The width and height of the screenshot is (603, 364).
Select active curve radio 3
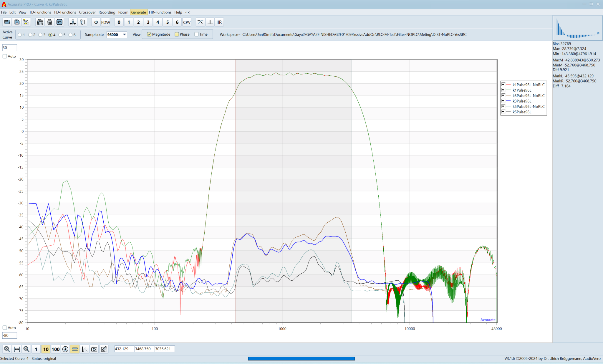[40, 35]
